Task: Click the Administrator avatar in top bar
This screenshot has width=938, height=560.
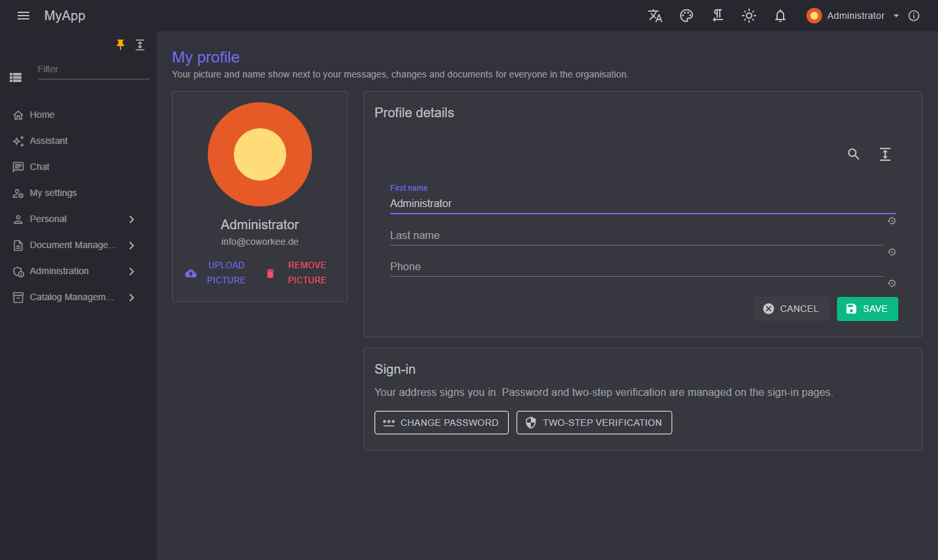Action: click(814, 16)
